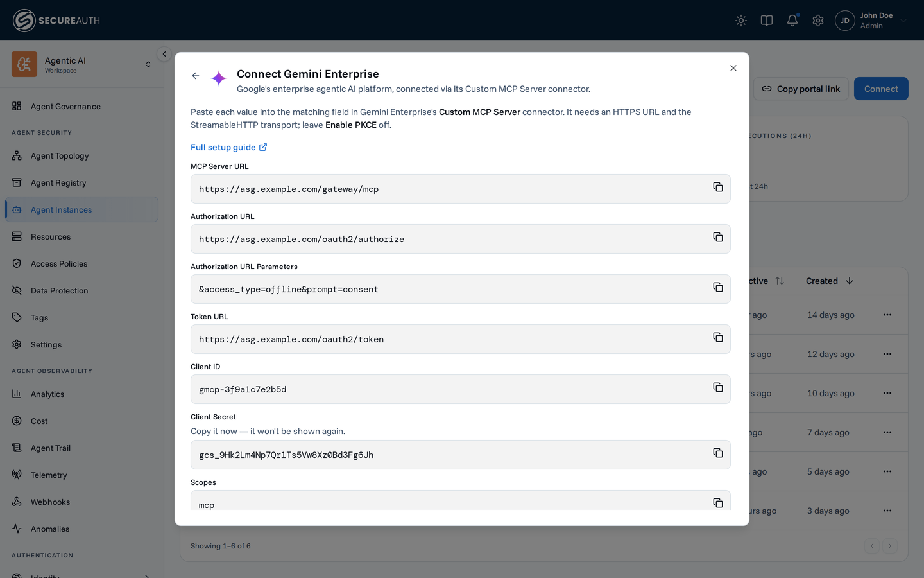This screenshot has height=578, width=924.
Task: Open Resources page
Action: (x=81, y=236)
